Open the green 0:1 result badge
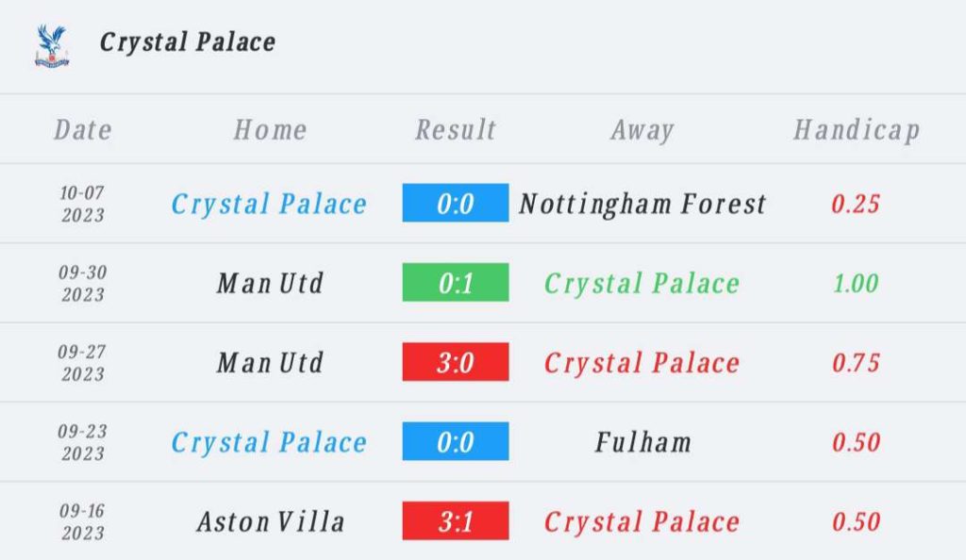This screenshot has width=966, height=560. point(456,283)
